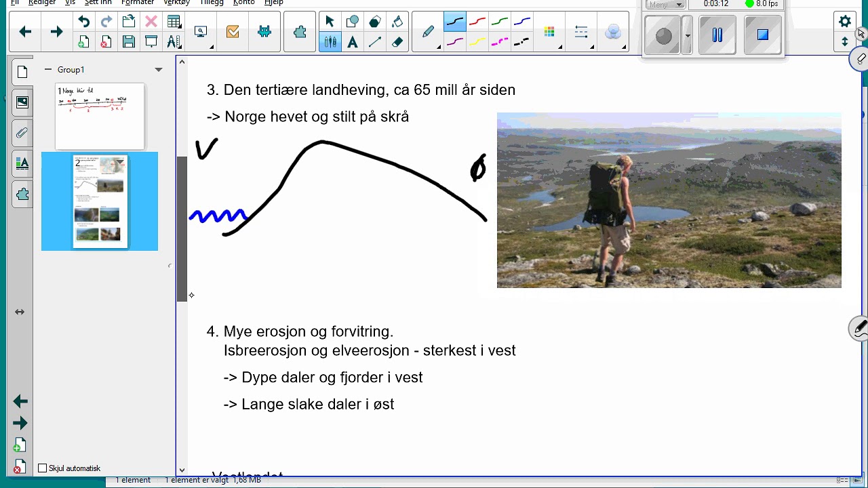Open the Gallery sidebar tab
Image resolution: width=868 pixels, height=488 pixels.
[22, 102]
